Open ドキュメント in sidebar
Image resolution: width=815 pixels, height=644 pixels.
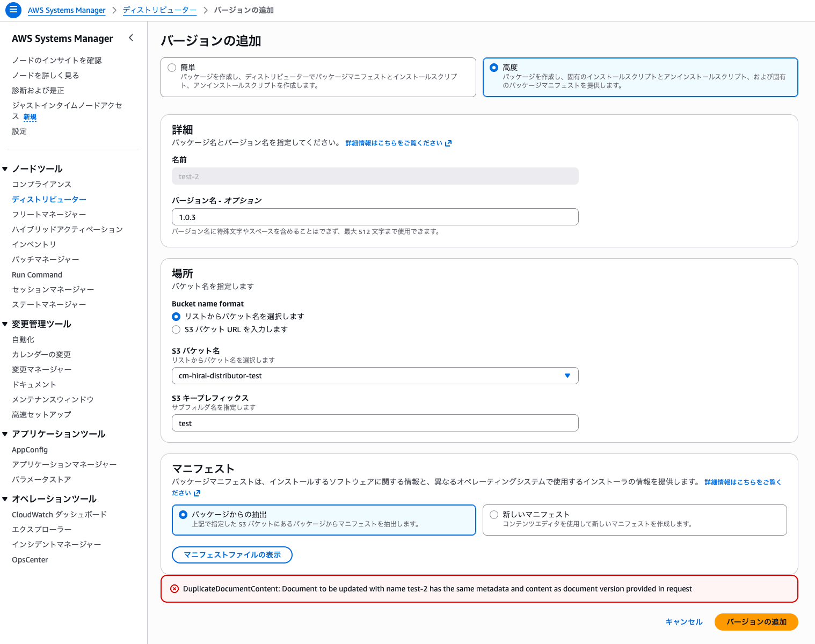[x=34, y=385]
